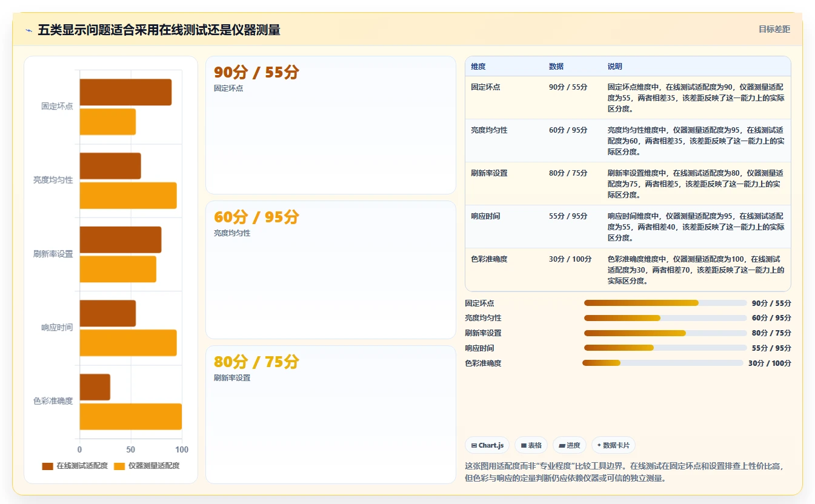Click the 响应时间 progress bar
The width and height of the screenshot is (815, 504).
(x=665, y=348)
